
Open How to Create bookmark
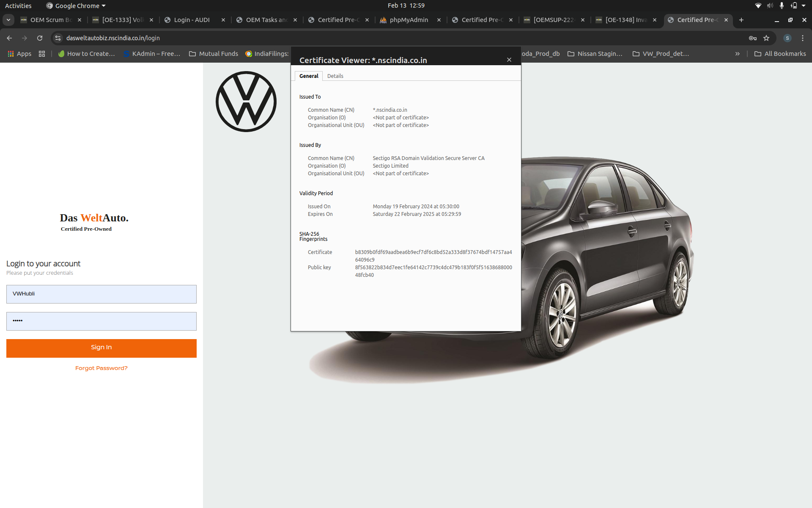click(87, 54)
